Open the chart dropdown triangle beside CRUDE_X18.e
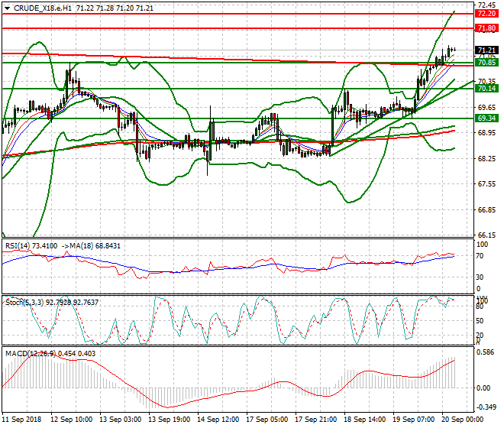The height and width of the screenshot is (428, 504). pyautogui.click(x=7, y=8)
